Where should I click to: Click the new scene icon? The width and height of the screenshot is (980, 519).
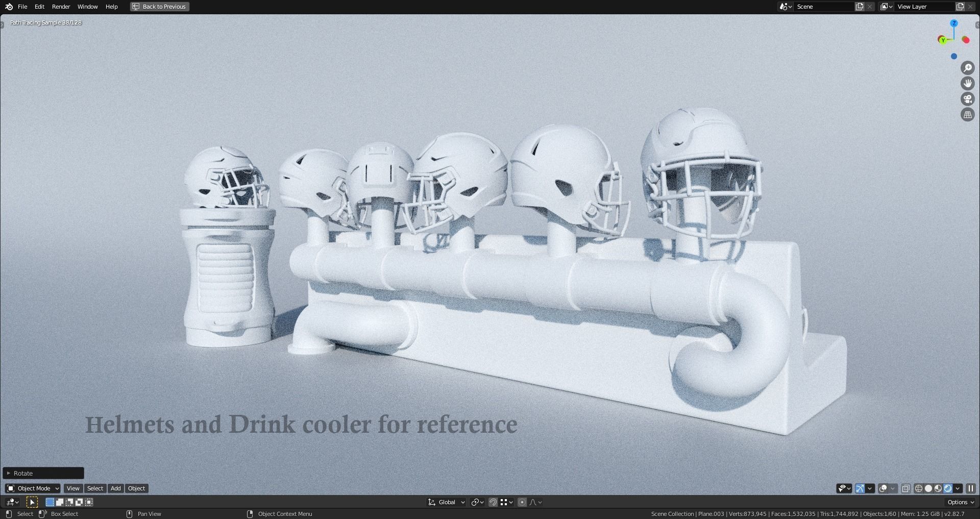coord(860,7)
